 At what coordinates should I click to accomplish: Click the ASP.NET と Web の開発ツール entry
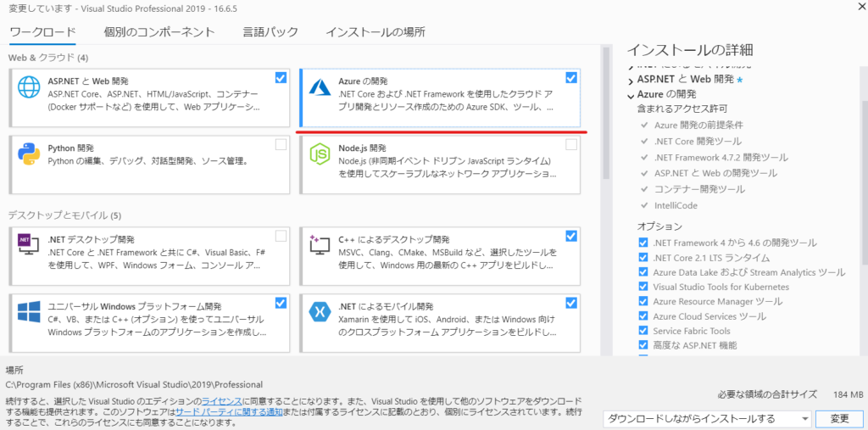tap(715, 173)
